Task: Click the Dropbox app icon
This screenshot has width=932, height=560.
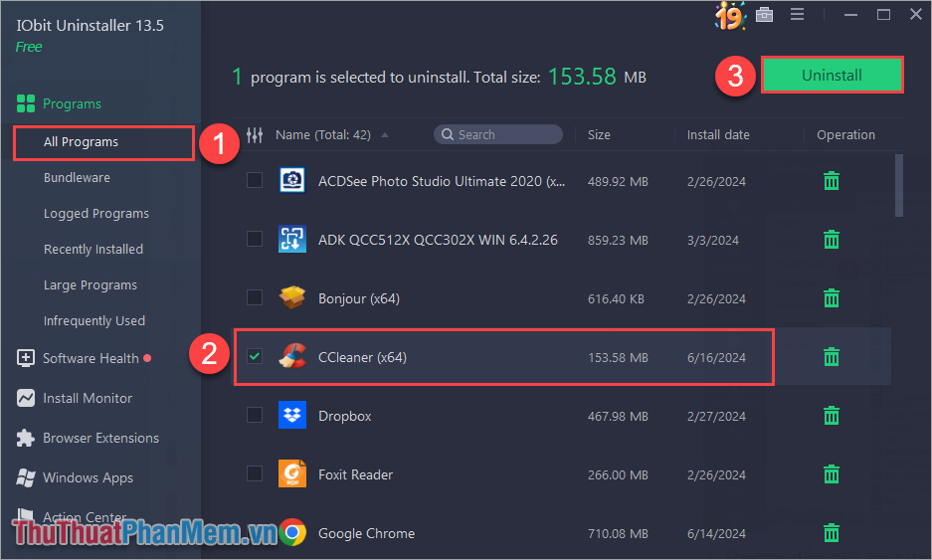Action: tap(291, 415)
